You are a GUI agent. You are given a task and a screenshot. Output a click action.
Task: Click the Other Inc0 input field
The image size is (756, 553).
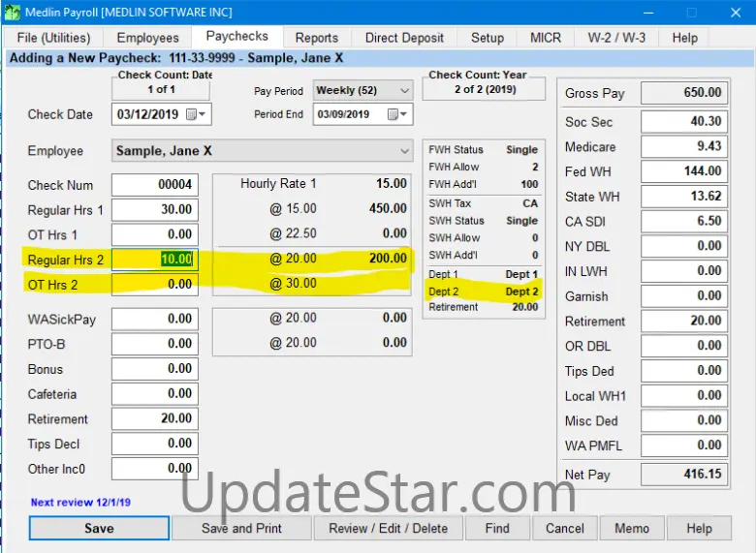(x=155, y=469)
